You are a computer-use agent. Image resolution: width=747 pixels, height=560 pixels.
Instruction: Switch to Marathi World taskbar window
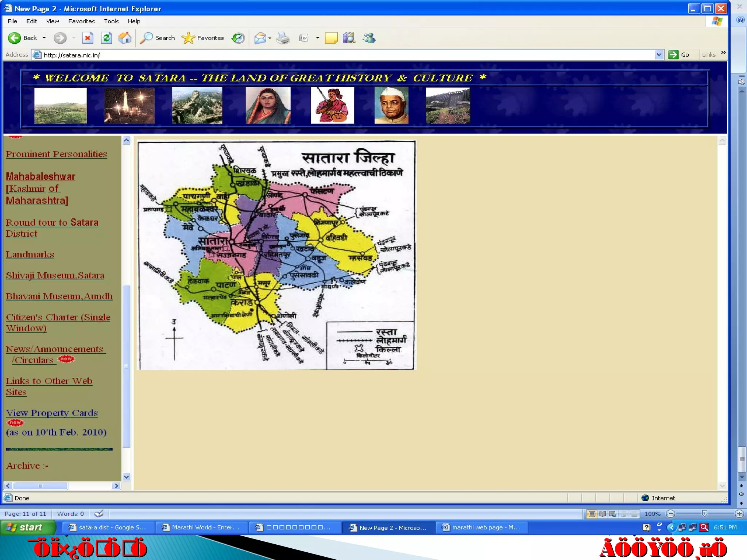(x=202, y=527)
